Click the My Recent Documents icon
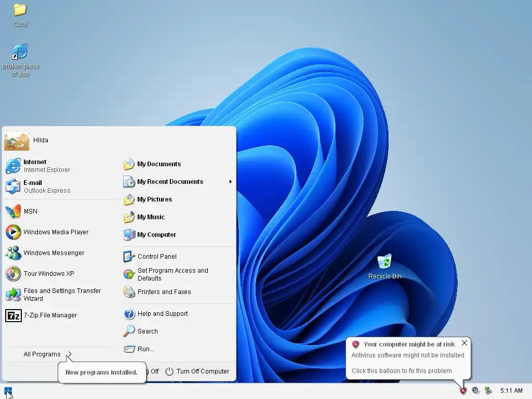 [129, 182]
